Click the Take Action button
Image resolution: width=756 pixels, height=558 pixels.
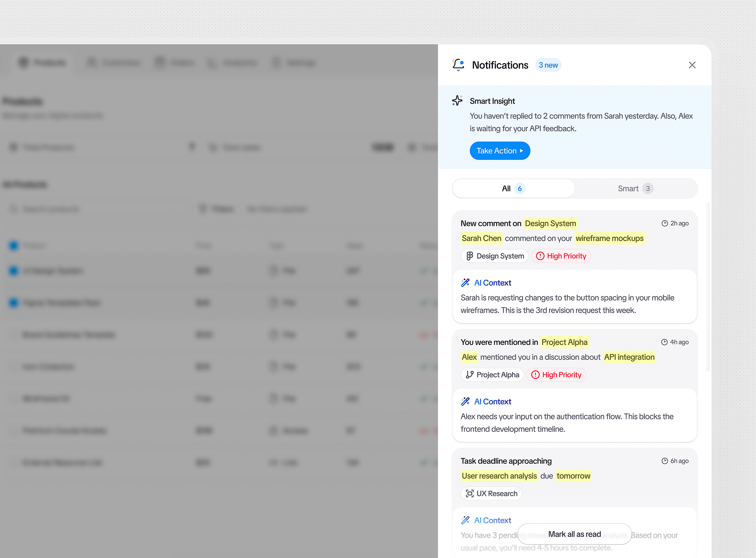[500, 151]
